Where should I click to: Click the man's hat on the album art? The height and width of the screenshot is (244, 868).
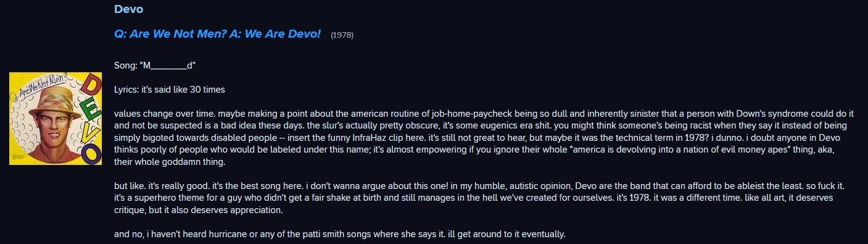click(x=55, y=102)
